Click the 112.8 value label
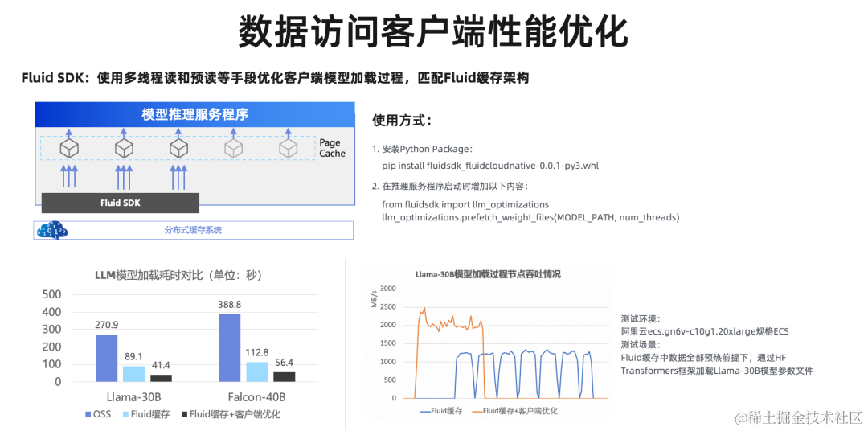Screen dimensions: 868x431 [x=257, y=353]
